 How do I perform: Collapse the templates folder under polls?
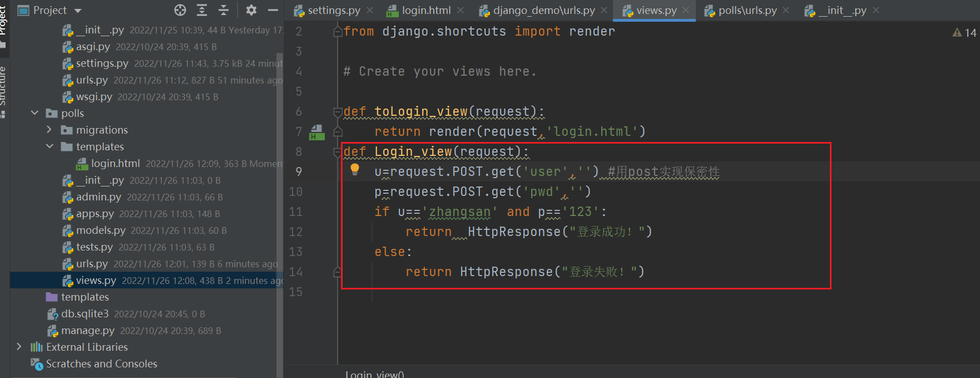click(50, 146)
